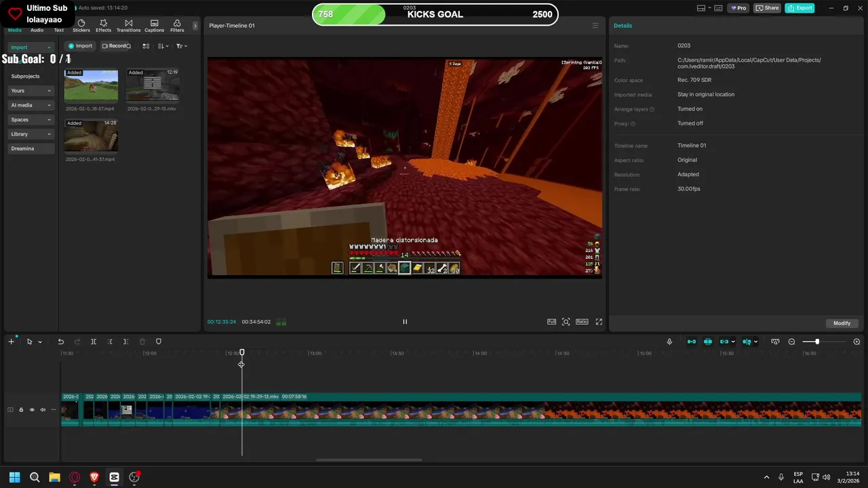Viewport: 868px width, 488px height.
Task: Click the timeline zoom slider handle
Action: pos(817,342)
